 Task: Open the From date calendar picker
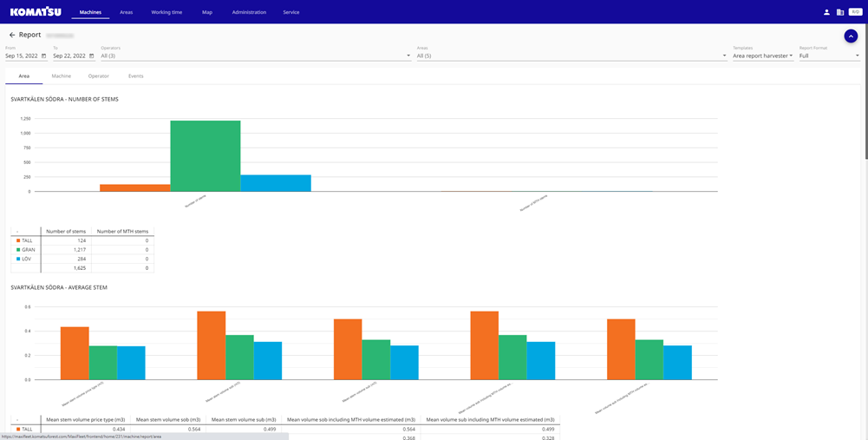point(43,56)
